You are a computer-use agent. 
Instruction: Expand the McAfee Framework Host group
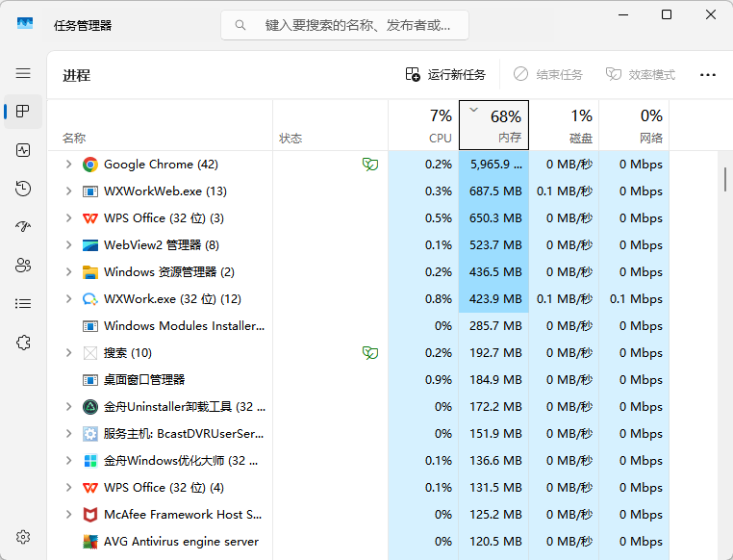[68, 514]
